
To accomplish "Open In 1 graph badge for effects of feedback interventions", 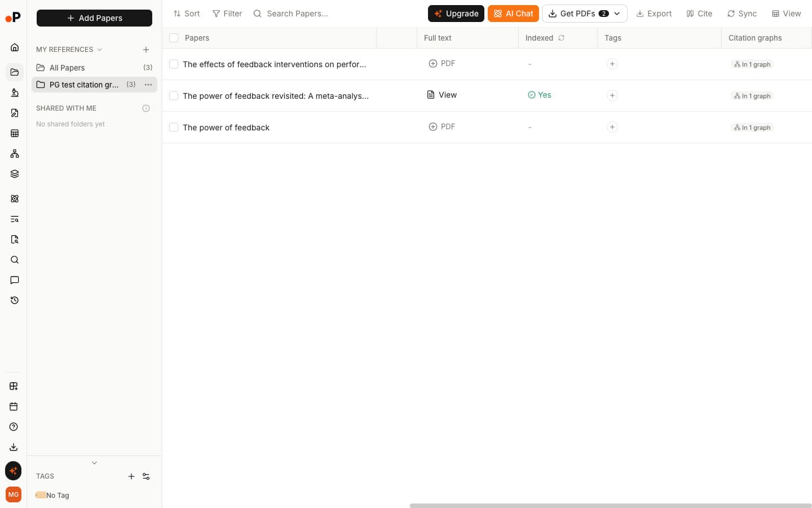I will click(x=752, y=64).
